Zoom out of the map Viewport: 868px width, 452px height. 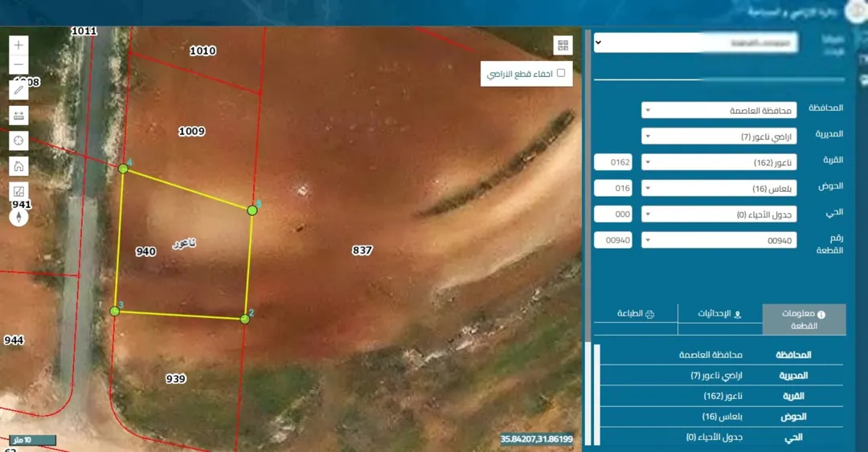[18, 65]
